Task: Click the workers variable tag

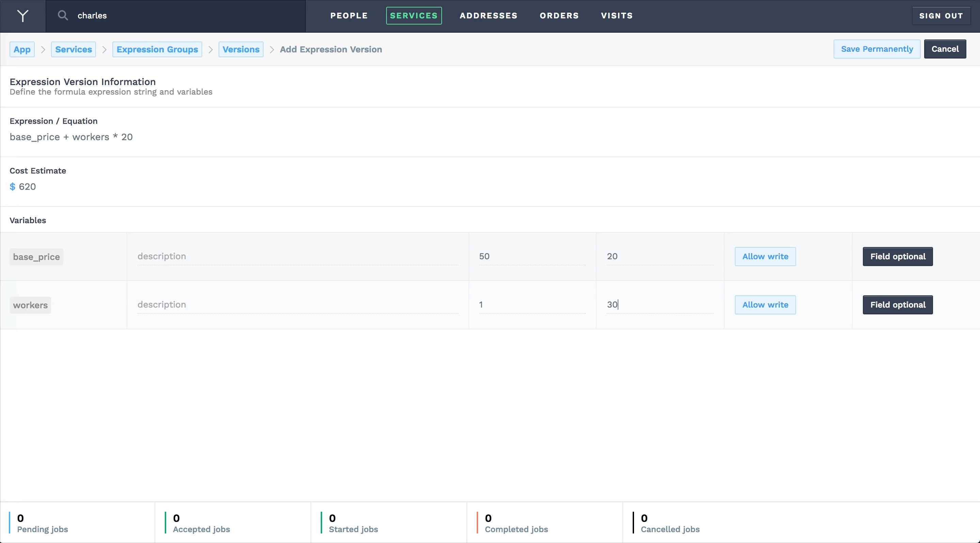Action: tap(30, 305)
